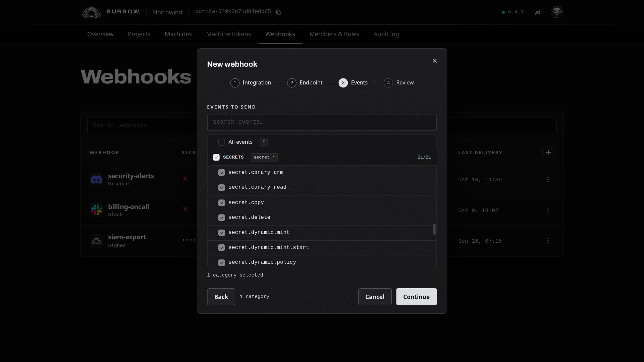
Task: Open the Overview tab
Action: (100, 34)
